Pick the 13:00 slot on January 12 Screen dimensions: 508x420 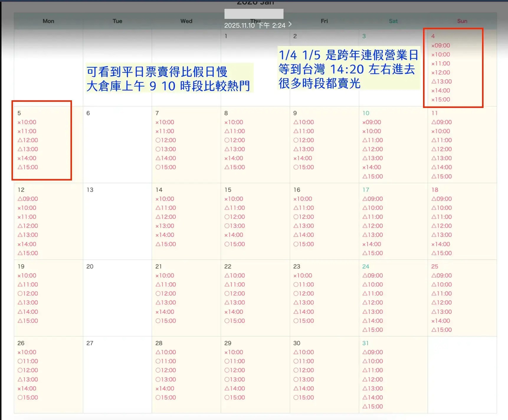point(28,235)
